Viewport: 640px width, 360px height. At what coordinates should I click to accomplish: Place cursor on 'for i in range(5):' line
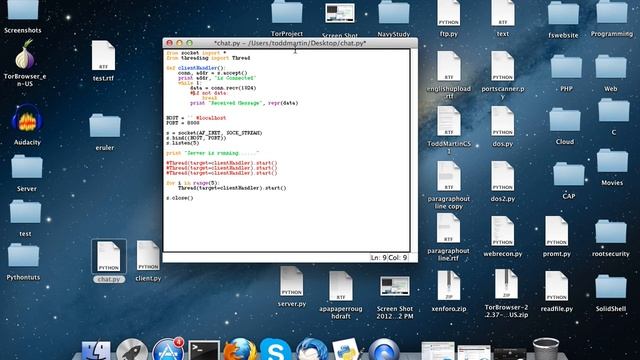coord(193,183)
